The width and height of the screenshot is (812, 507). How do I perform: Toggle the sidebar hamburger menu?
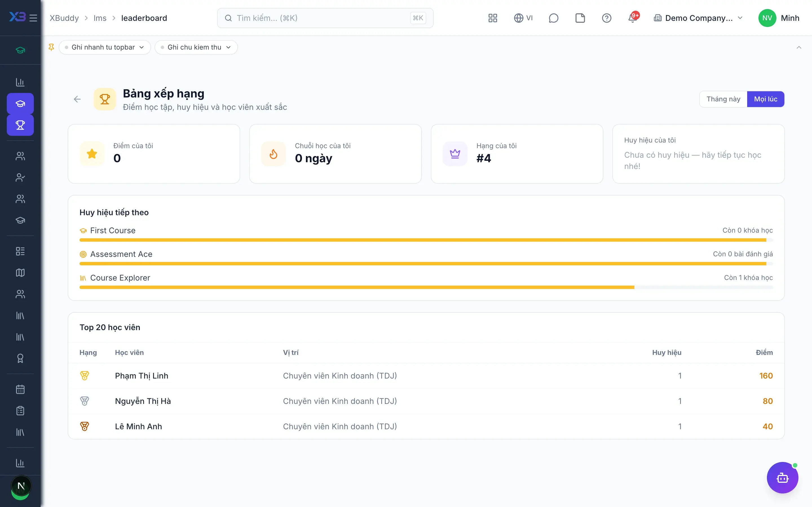(x=33, y=18)
